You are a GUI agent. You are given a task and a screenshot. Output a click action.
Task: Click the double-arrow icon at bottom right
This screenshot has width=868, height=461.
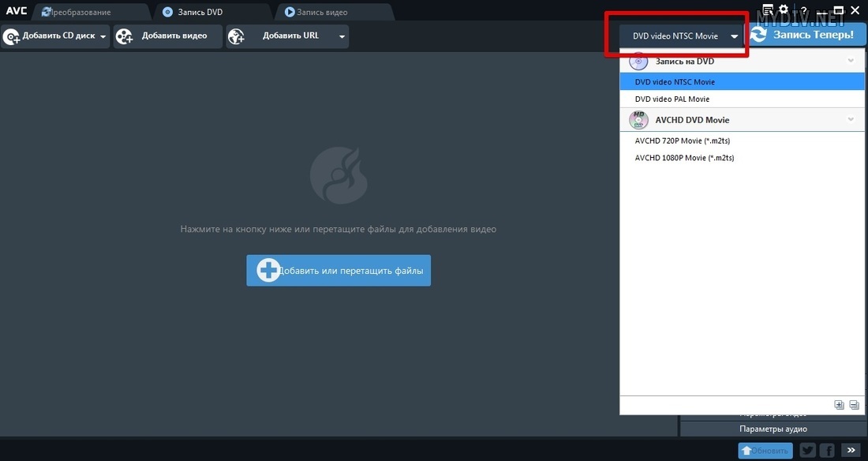click(x=851, y=450)
